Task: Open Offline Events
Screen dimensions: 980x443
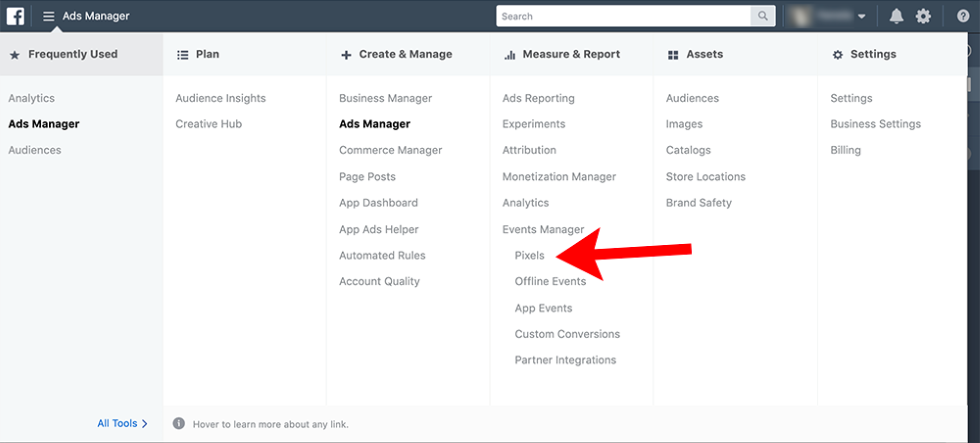Action: (551, 281)
